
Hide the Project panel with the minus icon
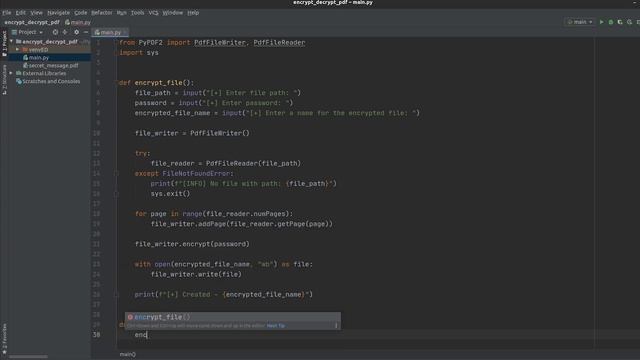pyautogui.click(x=86, y=32)
